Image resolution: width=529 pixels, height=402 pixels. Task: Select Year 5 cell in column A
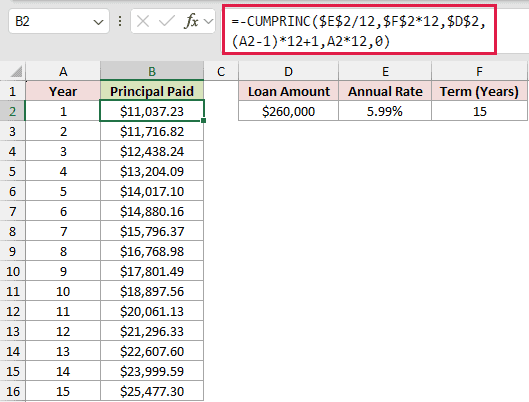point(63,191)
